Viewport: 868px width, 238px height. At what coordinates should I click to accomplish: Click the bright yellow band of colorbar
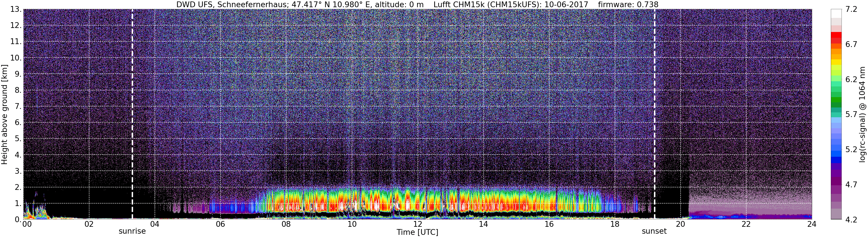[x=836, y=62]
